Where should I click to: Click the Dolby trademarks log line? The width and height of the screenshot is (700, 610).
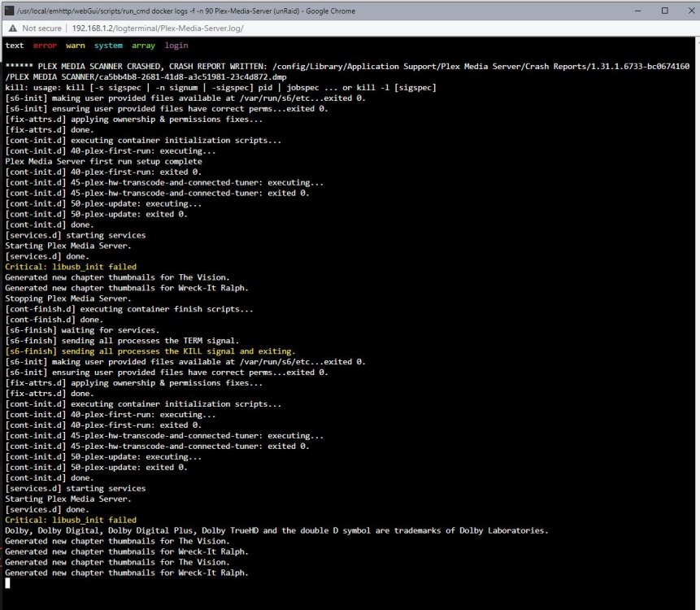pos(276,530)
